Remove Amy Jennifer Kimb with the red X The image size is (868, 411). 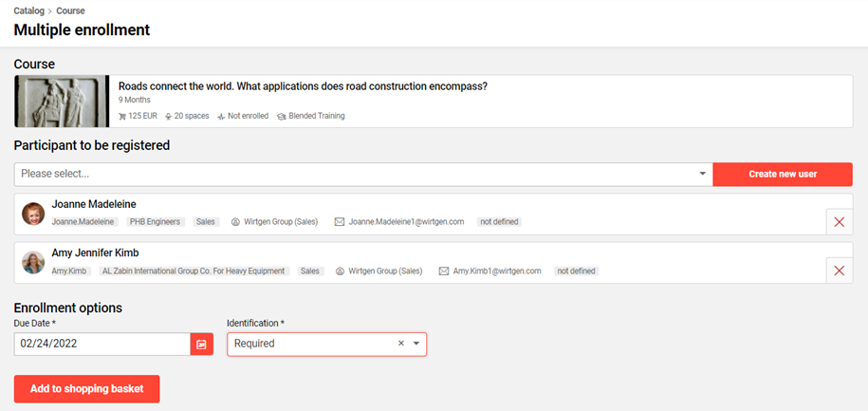pyautogui.click(x=839, y=271)
